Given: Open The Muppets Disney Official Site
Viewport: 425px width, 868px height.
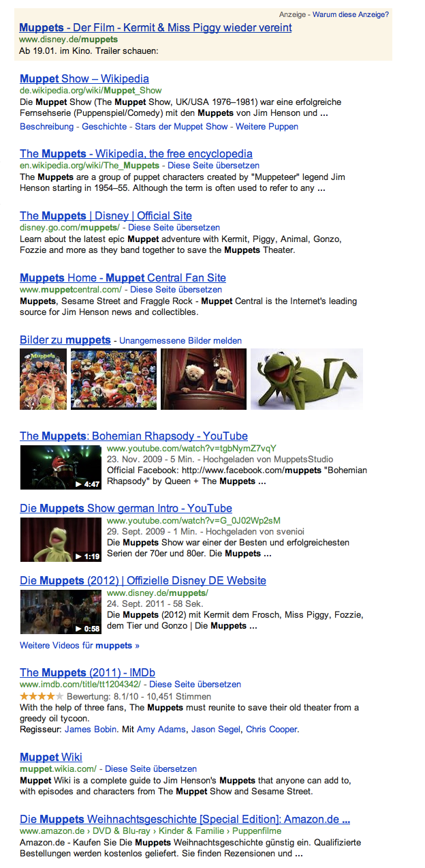Looking at the screenshot, I should [106, 215].
